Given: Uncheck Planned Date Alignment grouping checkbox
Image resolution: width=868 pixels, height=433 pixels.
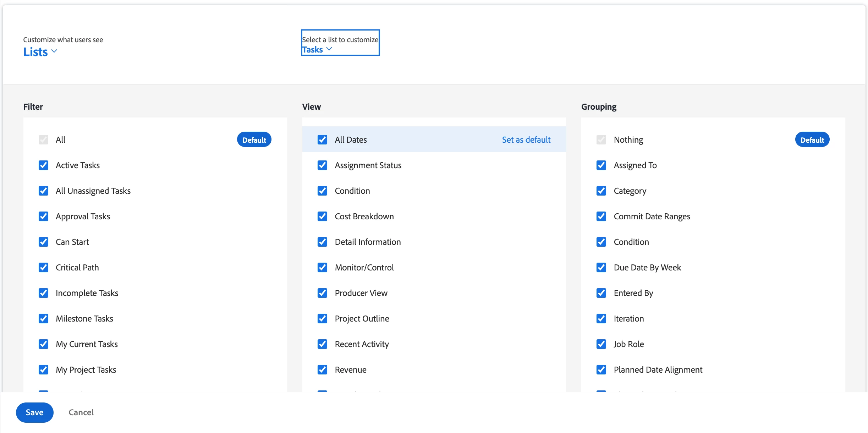Looking at the screenshot, I should [601, 370].
